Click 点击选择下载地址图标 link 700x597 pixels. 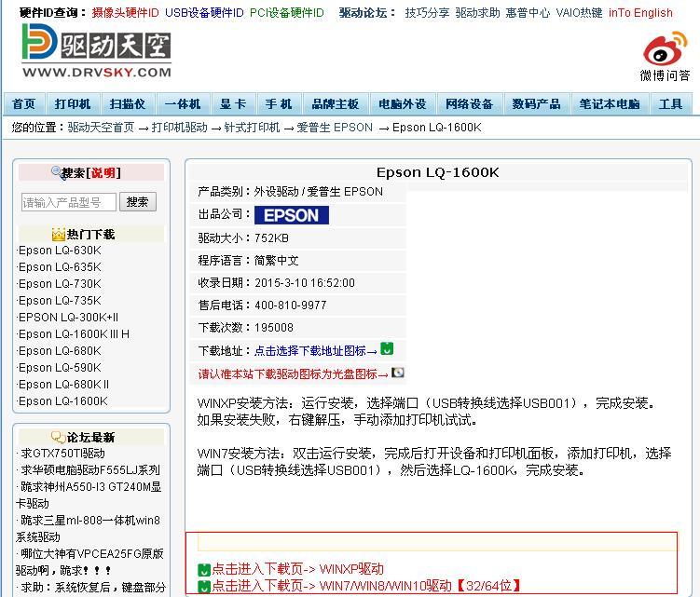pyautogui.click(x=315, y=351)
